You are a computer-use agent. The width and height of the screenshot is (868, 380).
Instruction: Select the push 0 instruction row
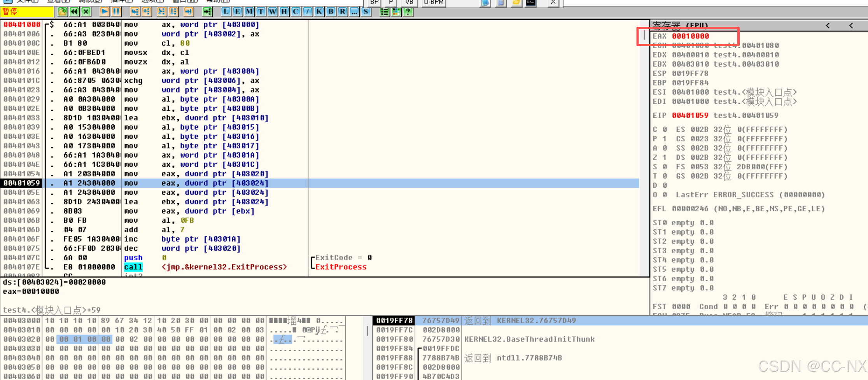321,258
